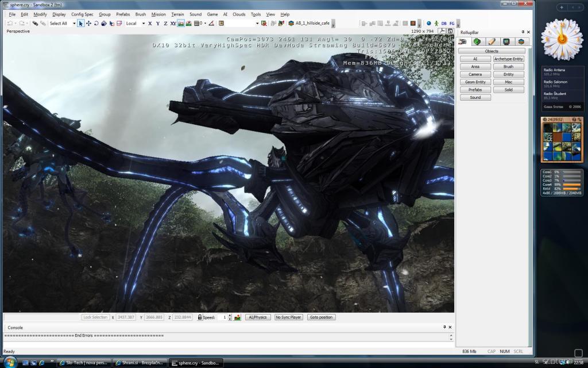Viewport: 588px width, 368px height.
Task: Switch to RollupBar Terrain tab
Action: [477, 41]
